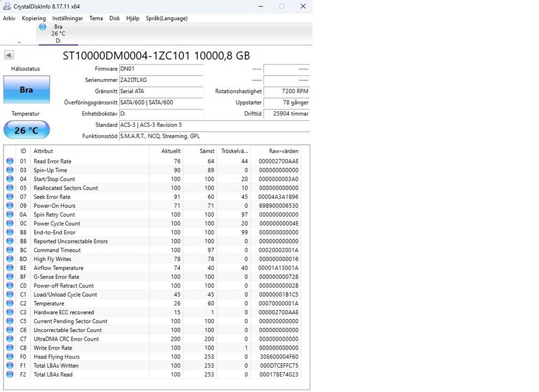
Task: Open the Kopiering menu
Action: [34, 18]
